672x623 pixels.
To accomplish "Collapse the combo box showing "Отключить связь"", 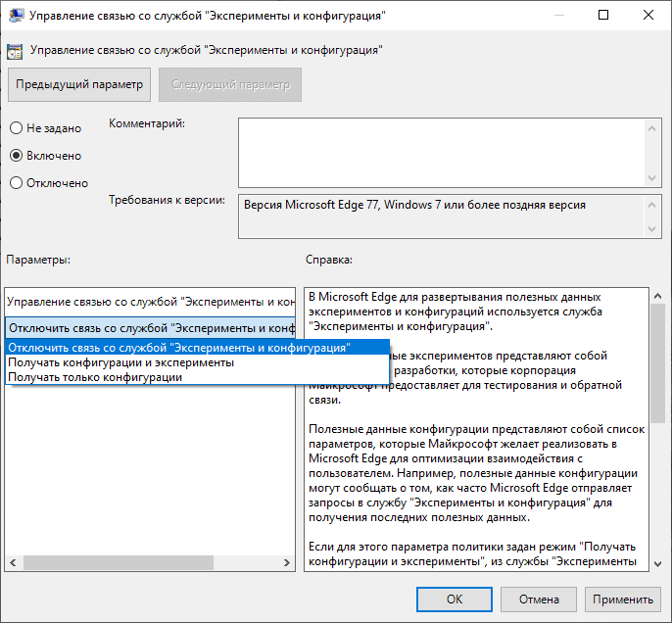I will pos(150,328).
